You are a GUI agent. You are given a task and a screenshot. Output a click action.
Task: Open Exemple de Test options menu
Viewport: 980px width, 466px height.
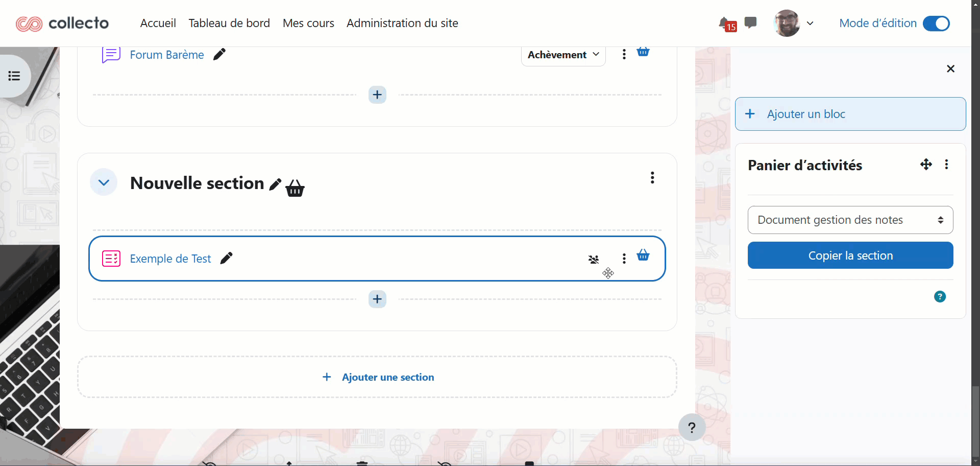(624, 259)
